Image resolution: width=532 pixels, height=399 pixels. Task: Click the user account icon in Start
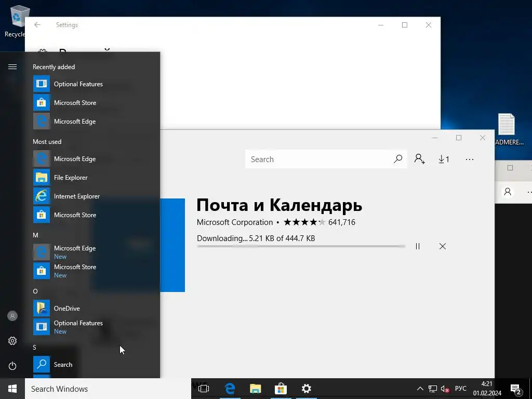12,316
